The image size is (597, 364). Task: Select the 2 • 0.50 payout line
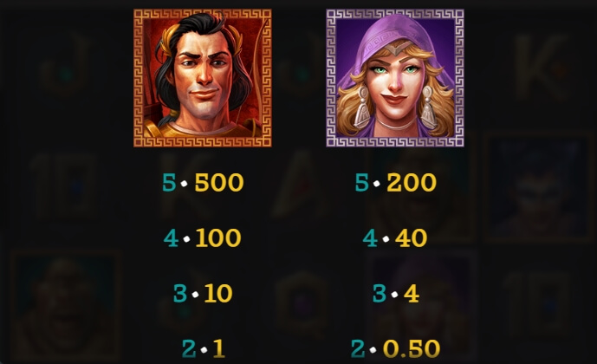coord(395,348)
